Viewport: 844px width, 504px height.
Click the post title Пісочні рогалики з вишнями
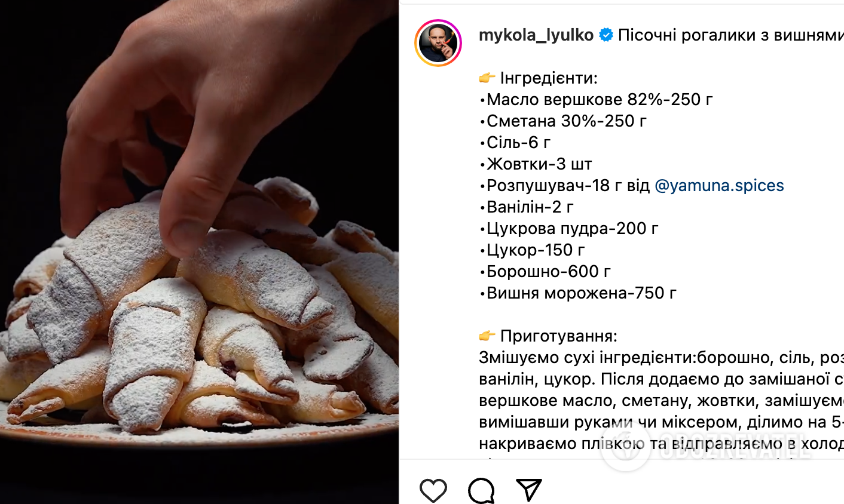pyautogui.click(x=730, y=35)
